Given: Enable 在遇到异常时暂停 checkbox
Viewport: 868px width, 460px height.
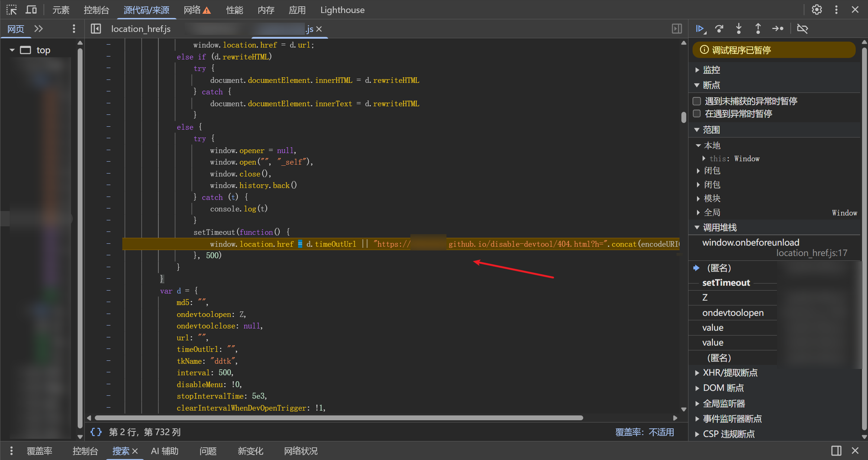Looking at the screenshot, I should pyautogui.click(x=697, y=113).
